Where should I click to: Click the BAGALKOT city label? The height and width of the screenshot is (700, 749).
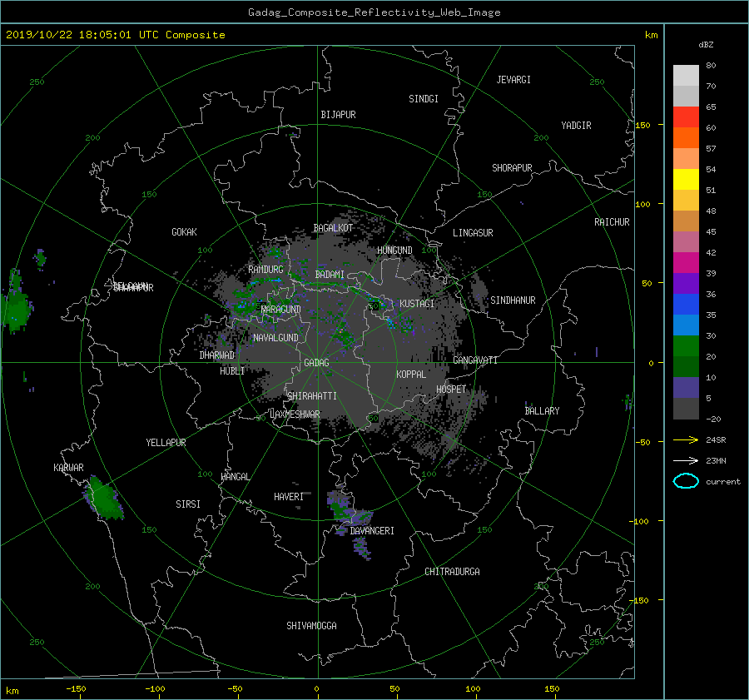[333, 228]
